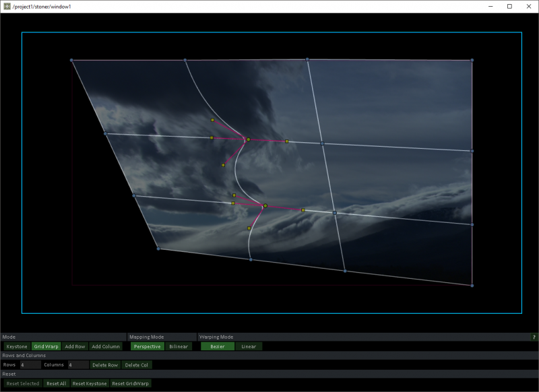The image size is (539, 392).
Task: Enable Grid Warp mode
Action: (44, 346)
